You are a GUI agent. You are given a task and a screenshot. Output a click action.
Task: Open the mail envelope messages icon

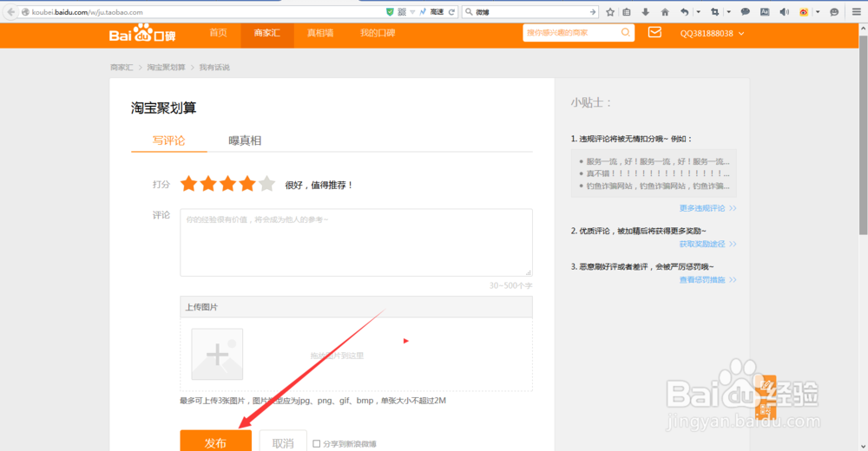click(x=654, y=33)
